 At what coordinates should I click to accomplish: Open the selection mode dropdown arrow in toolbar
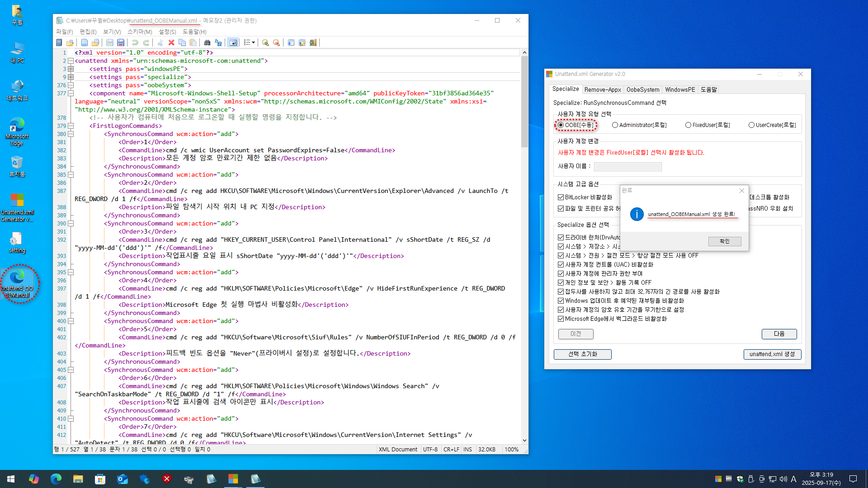pos(253,42)
